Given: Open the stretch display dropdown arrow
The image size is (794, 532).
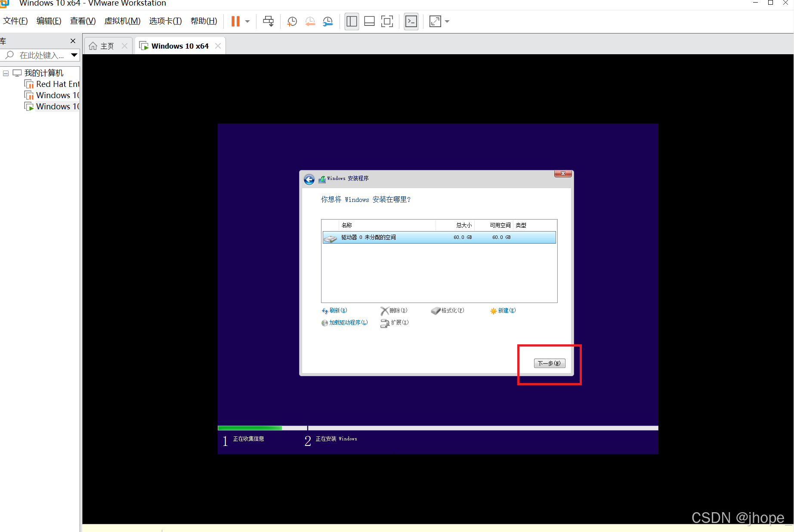Looking at the screenshot, I should [447, 22].
